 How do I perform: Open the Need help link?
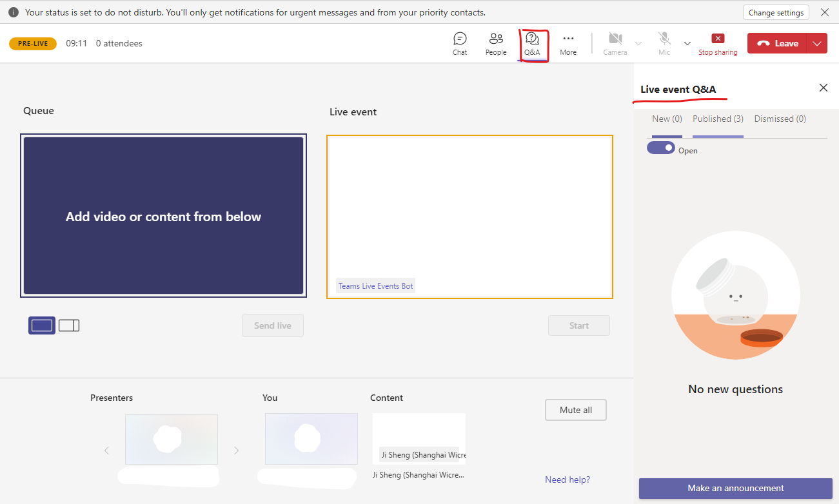pyautogui.click(x=568, y=480)
